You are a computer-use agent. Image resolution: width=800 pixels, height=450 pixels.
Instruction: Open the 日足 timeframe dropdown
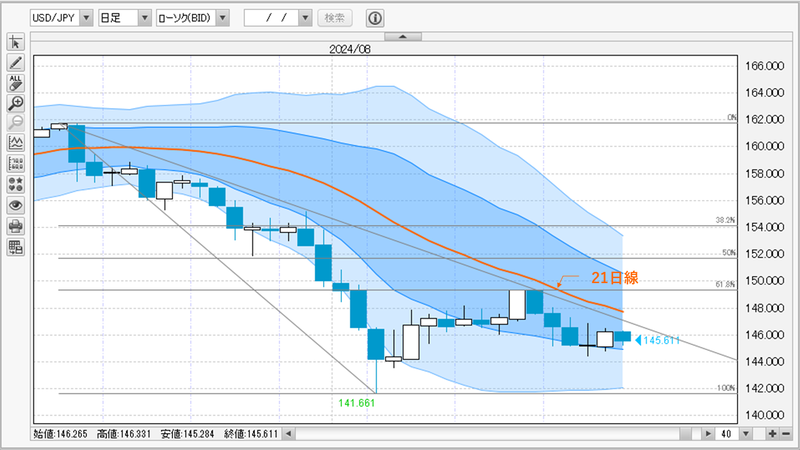pyautogui.click(x=144, y=18)
